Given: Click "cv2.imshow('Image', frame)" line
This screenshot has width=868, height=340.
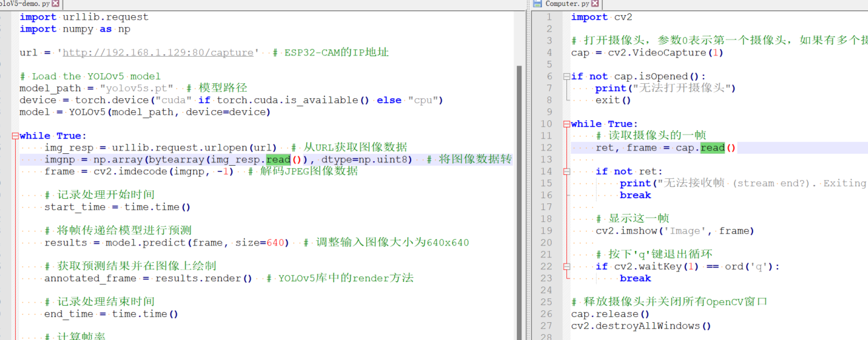Looking at the screenshot, I should coord(675,231).
